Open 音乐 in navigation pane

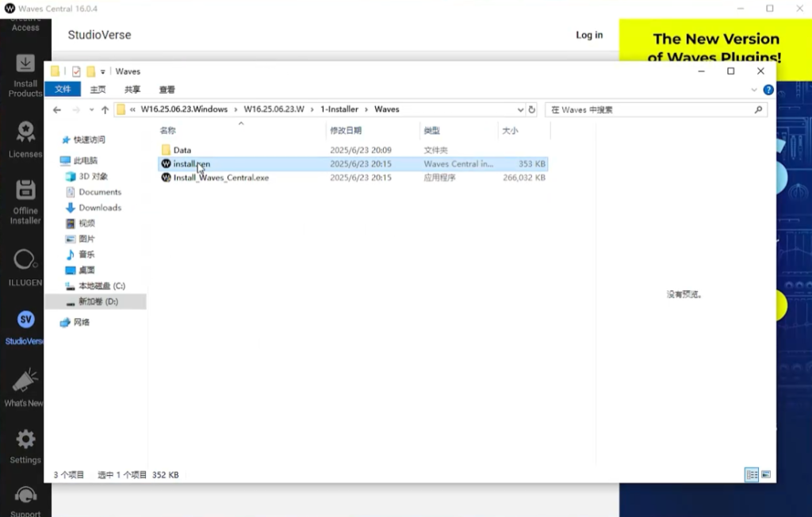[86, 255]
